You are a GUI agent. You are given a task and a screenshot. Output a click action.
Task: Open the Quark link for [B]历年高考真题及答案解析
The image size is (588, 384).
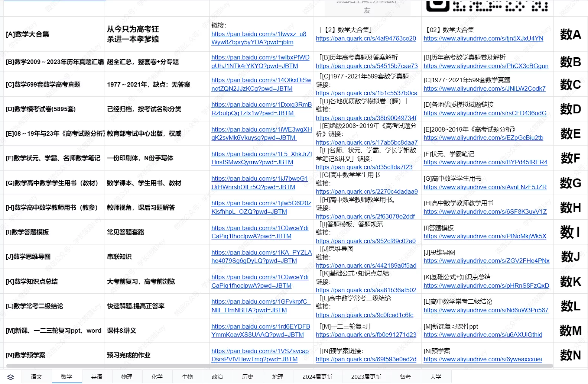pyautogui.click(x=366, y=66)
